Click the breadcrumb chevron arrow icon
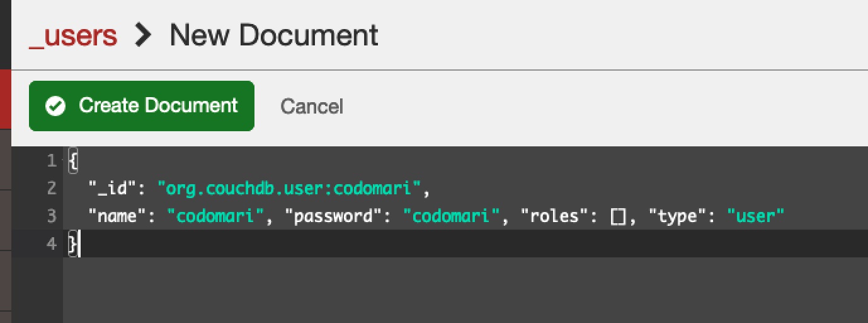The width and height of the screenshot is (868, 323). point(144,35)
